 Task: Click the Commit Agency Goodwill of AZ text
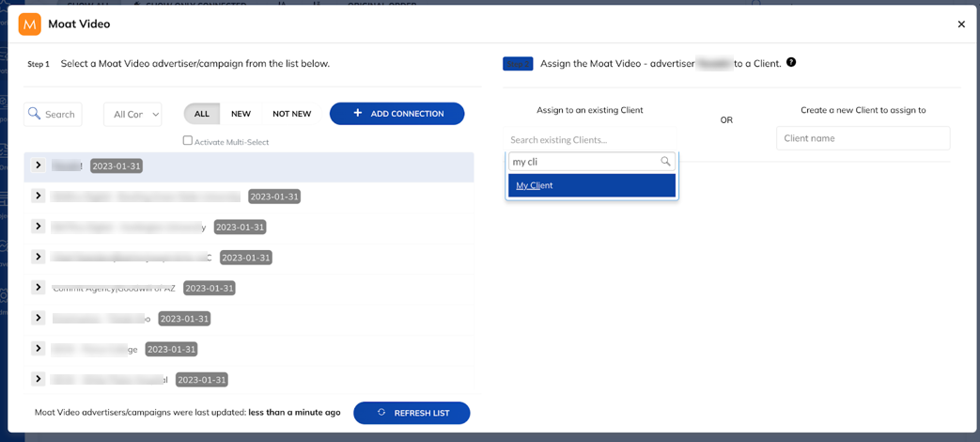pos(114,288)
